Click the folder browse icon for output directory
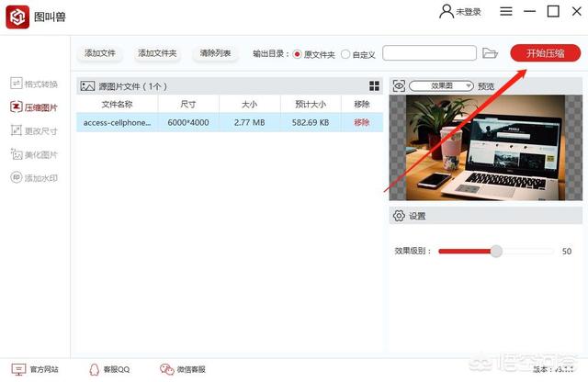The height and width of the screenshot is (382, 588). pyautogui.click(x=491, y=53)
